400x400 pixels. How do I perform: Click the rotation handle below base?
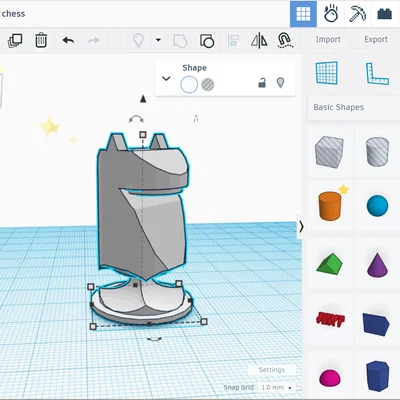[x=154, y=339]
